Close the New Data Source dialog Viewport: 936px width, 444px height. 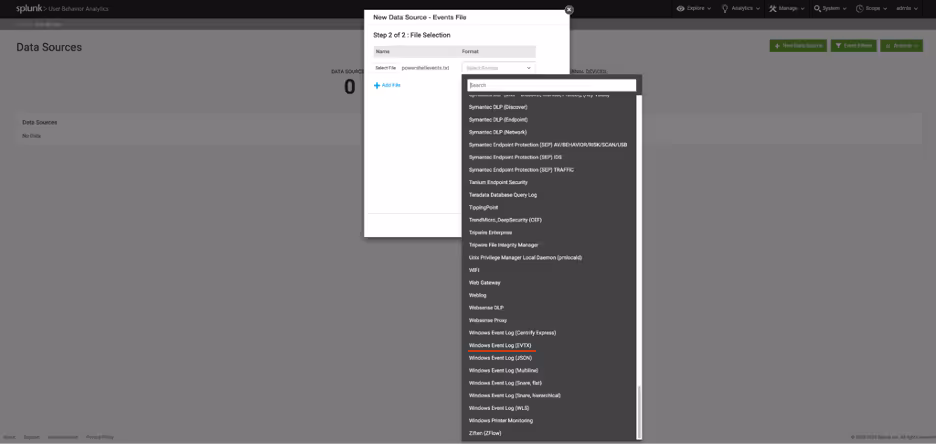point(569,10)
